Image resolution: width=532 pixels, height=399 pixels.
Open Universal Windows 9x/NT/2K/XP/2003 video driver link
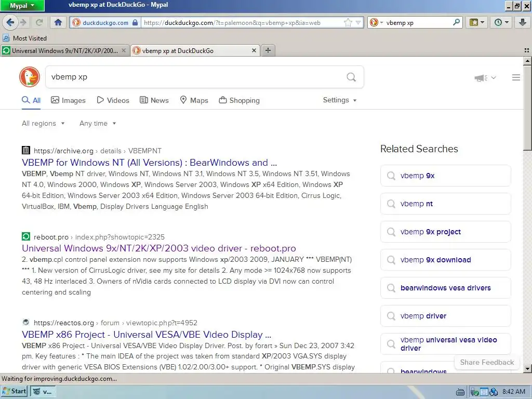point(159,248)
